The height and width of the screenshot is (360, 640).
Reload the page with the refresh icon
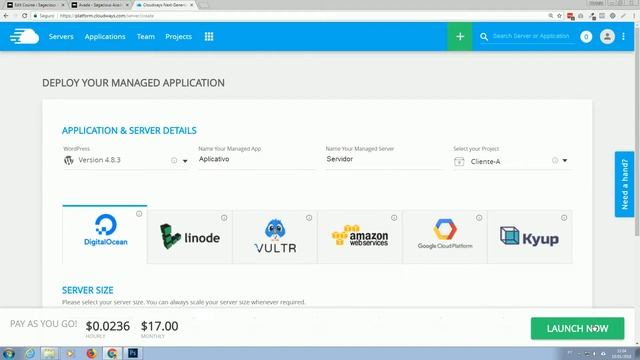24,16
